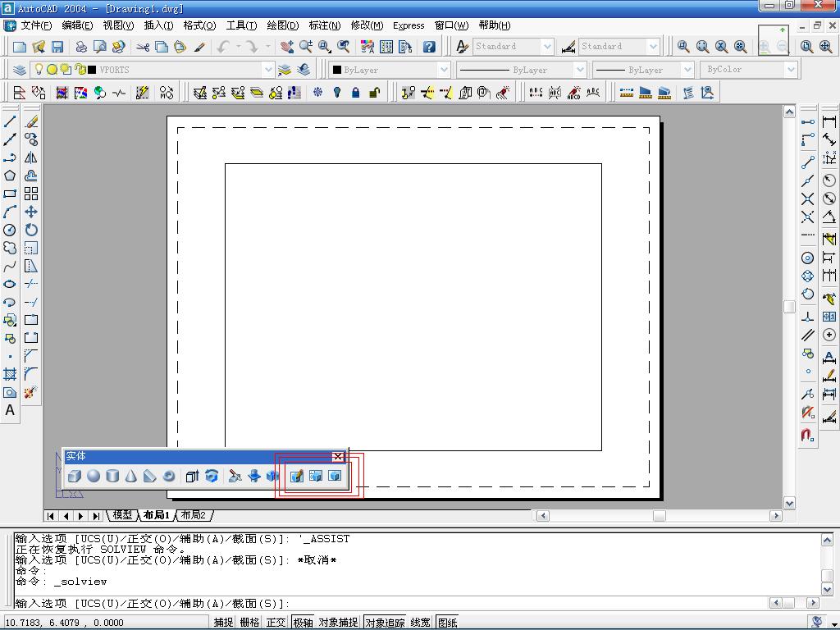Expand the ByLayer linetype dropdown
This screenshot has height=630, width=840.
point(580,70)
